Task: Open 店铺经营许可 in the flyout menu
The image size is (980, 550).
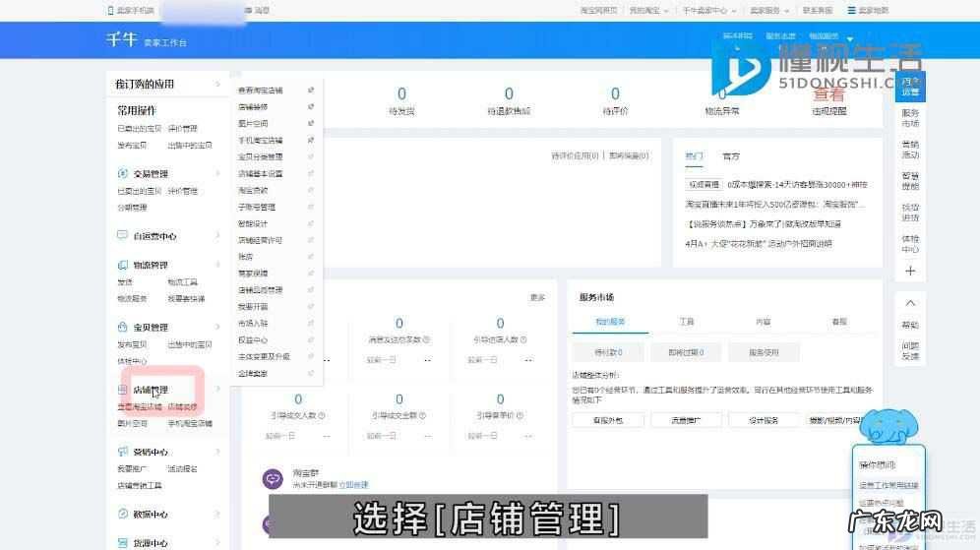Action: click(260, 240)
